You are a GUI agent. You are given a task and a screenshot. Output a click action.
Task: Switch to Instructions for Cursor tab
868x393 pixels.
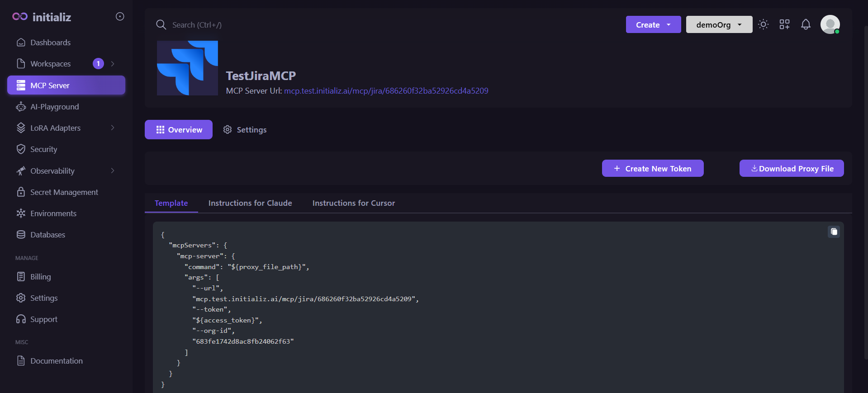tap(354, 203)
